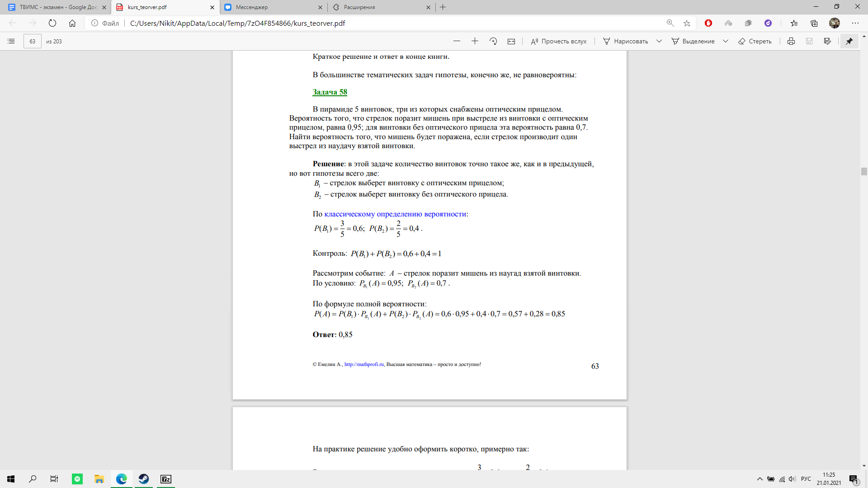
Task: Open the user profile avatar
Action: (835, 23)
